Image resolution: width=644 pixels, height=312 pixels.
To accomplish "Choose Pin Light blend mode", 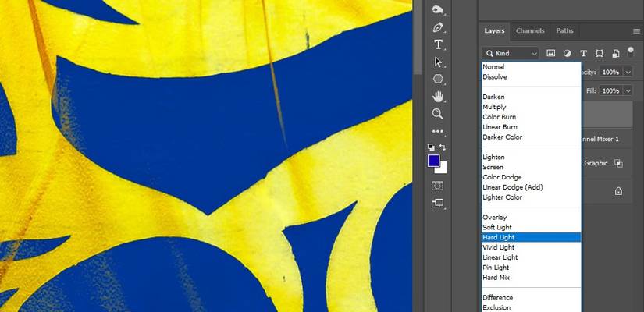I will pyautogui.click(x=532, y=268).
